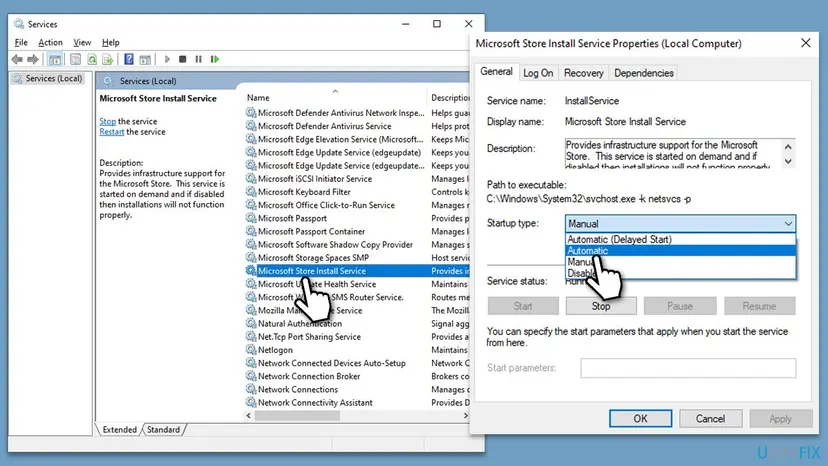Click the Stop button in Properties dialog

tap(601, 306)
